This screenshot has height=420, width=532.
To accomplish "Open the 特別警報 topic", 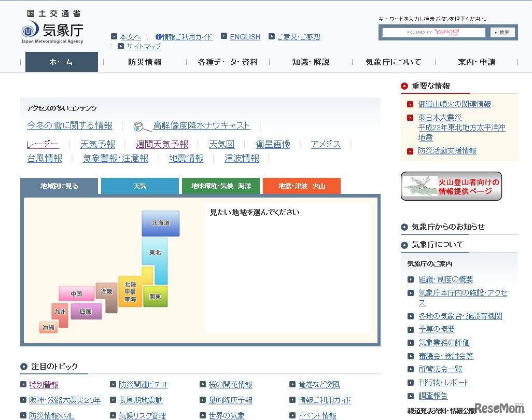I will coord(44,385).
